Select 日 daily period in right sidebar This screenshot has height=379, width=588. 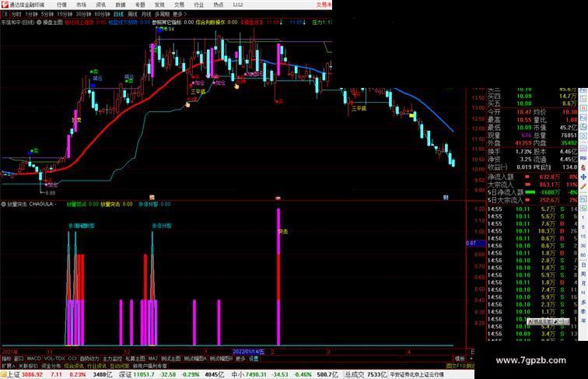pyautogui.click(x=583, y=265)
